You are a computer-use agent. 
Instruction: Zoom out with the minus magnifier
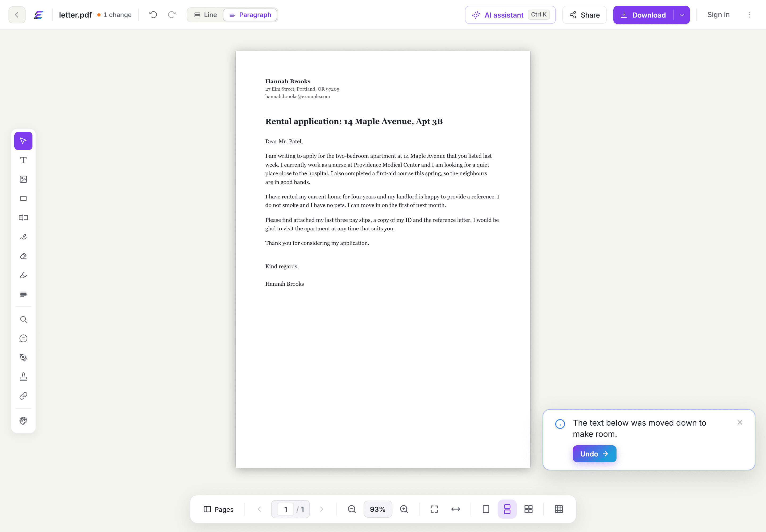coord(352,509)
